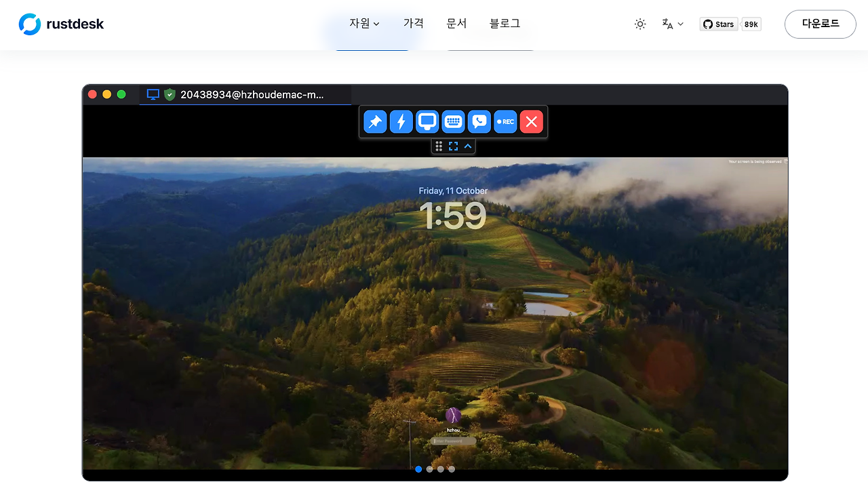Open display settings via the monitor icon

(x=427, y=121)
